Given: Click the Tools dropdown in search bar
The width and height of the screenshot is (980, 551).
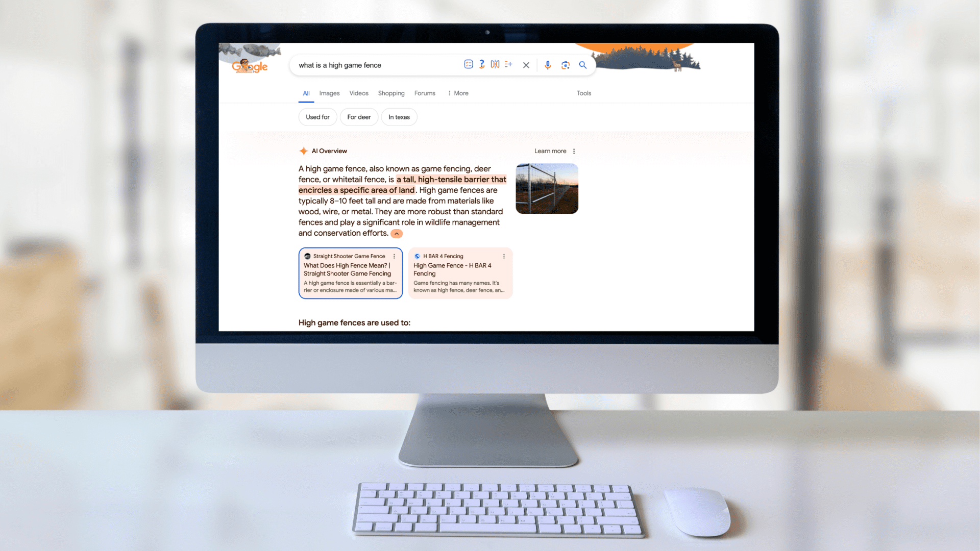Looking at the screenshot, I should point(583,93).
